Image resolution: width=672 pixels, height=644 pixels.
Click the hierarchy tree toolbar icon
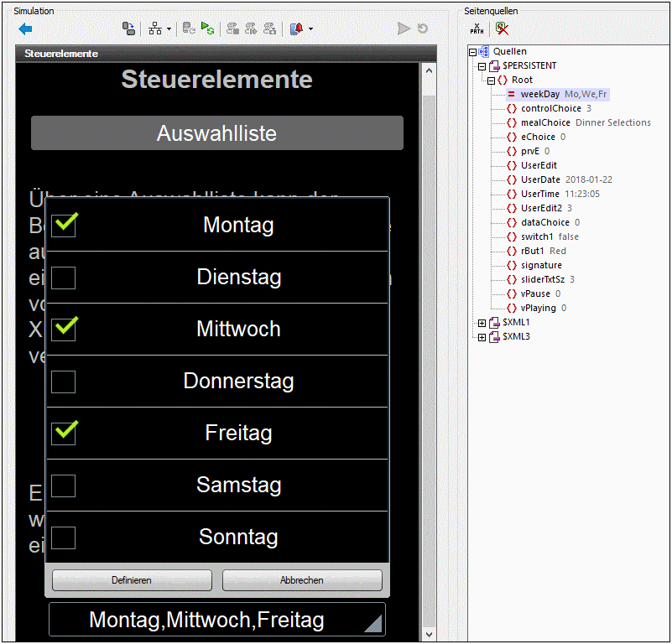coord(155,29)
